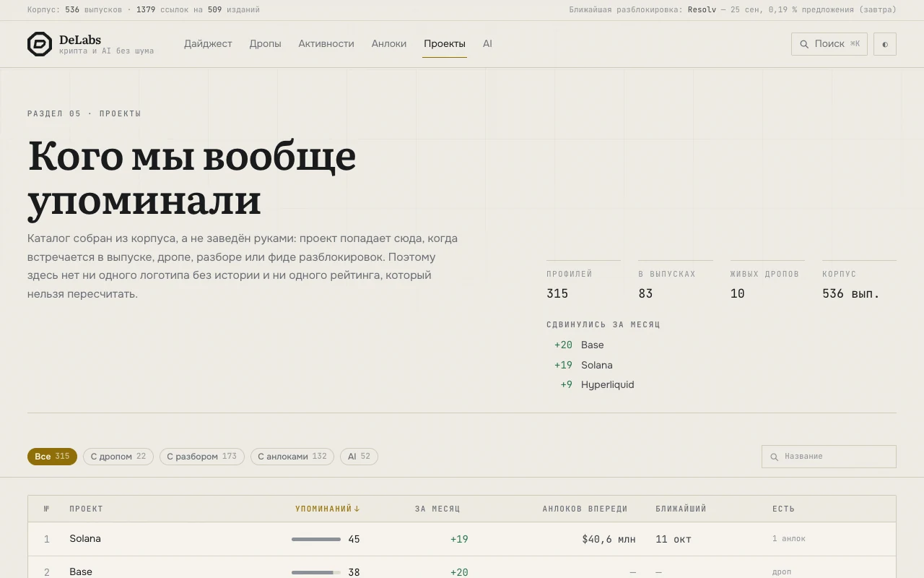The image size is (924, 578).
Task: Select the Проекты nav tab
Action: pyautogui.click(x=445, y=44)
